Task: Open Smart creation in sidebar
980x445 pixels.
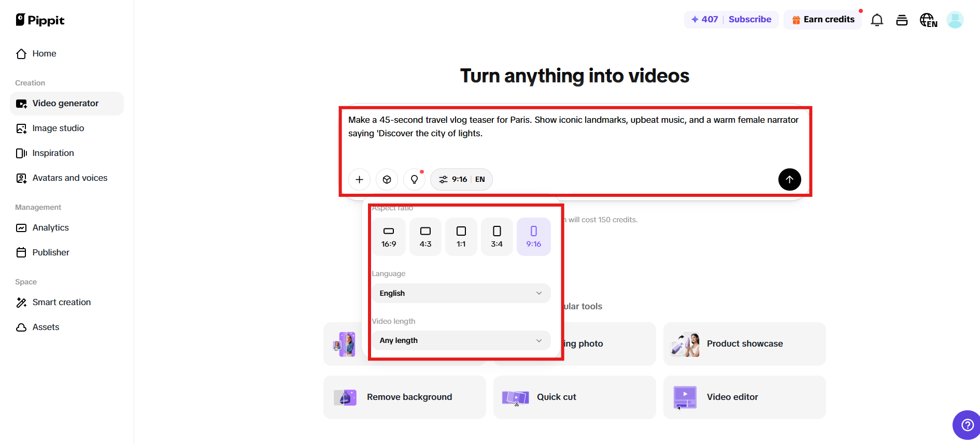Action: [67, 303]
